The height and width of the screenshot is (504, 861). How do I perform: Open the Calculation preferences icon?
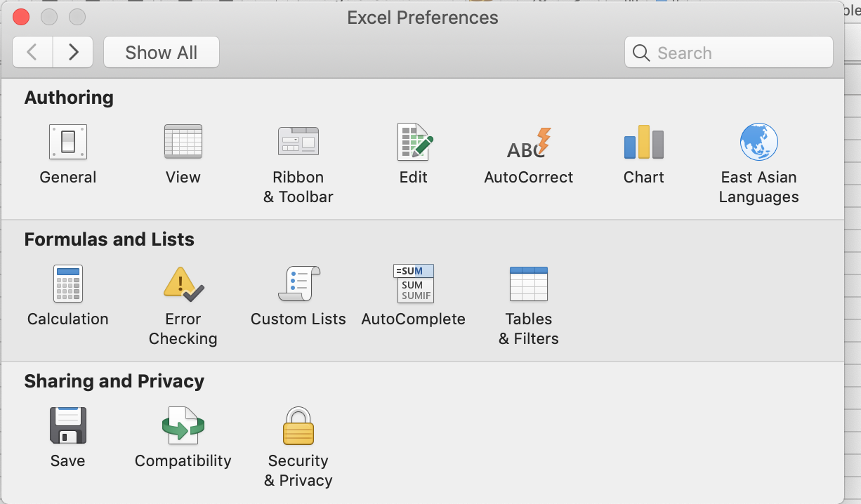68,284
